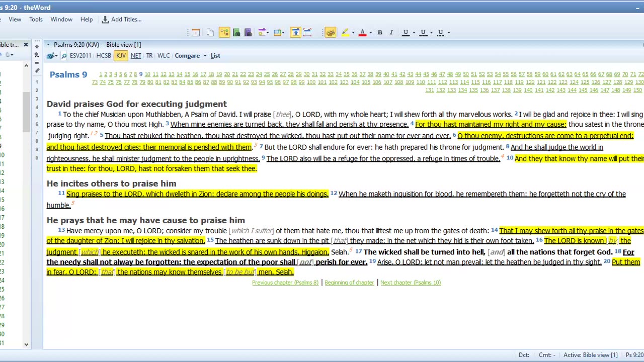Go to Psalms chapter 100 link
This screenshot has height=362, width=644.
(x=311, y=82)
